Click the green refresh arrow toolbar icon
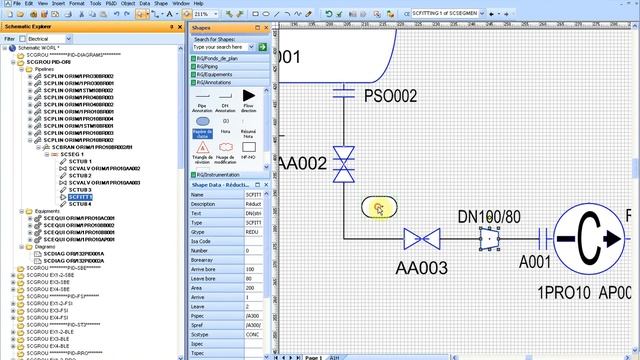 pos(329,14)
